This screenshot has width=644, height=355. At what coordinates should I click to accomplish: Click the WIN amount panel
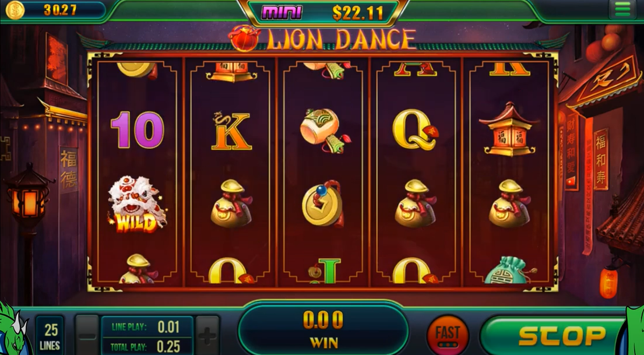[x=323, y=329]
